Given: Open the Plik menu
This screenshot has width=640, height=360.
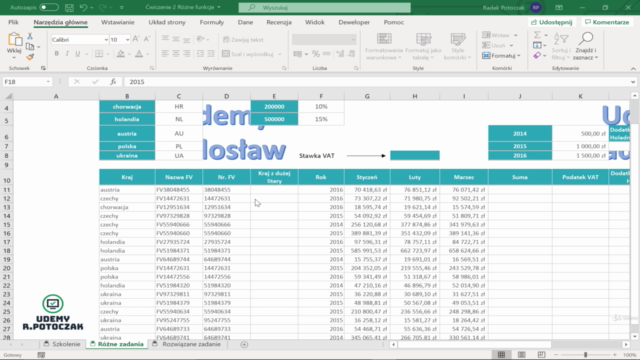Looking at the screenshot, I should click(13, 22).
